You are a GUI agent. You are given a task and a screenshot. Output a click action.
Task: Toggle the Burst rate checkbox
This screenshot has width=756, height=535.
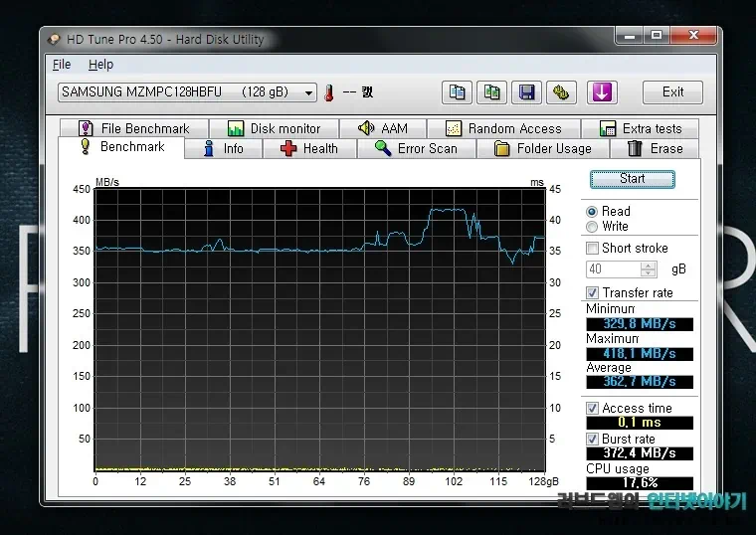(x=592, y=440)
